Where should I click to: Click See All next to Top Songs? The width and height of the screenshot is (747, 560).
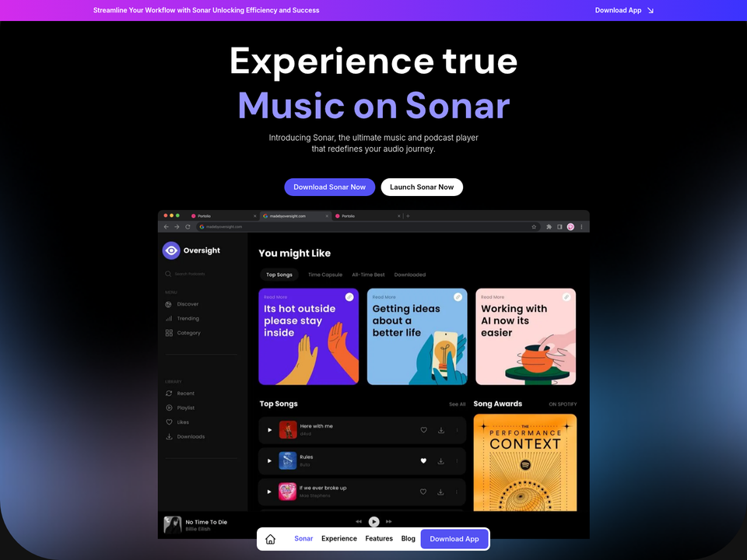click(x=457, y=404)
